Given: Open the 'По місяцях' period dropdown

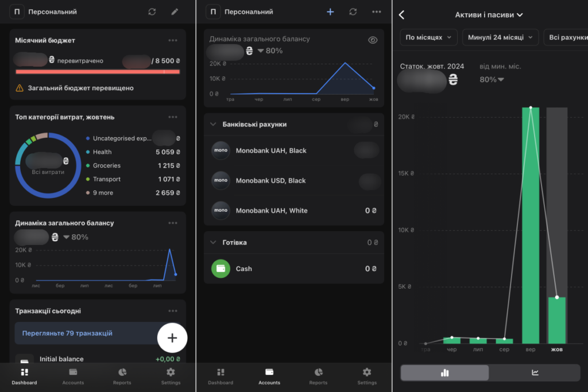Looking at the screenshot, I should coord(428,37).
